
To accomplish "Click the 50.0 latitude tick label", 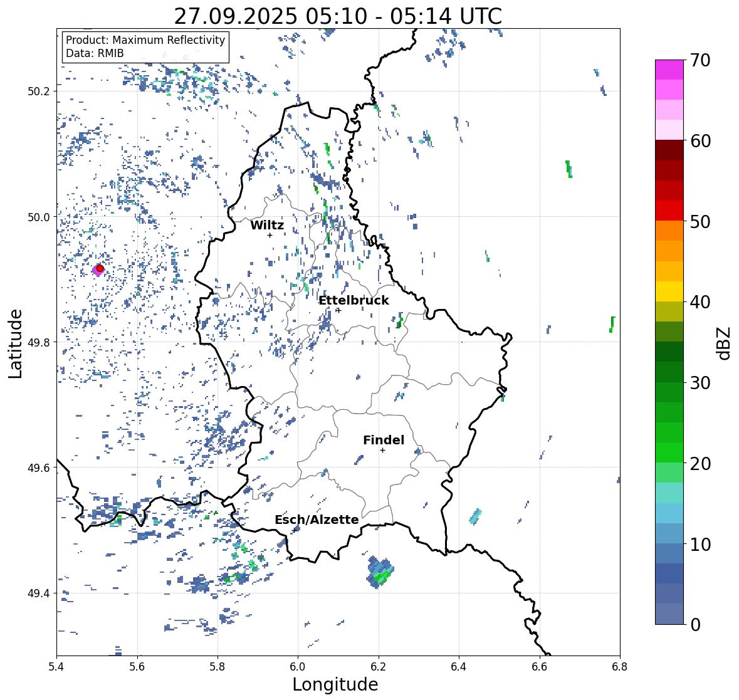I will point(39,217).
